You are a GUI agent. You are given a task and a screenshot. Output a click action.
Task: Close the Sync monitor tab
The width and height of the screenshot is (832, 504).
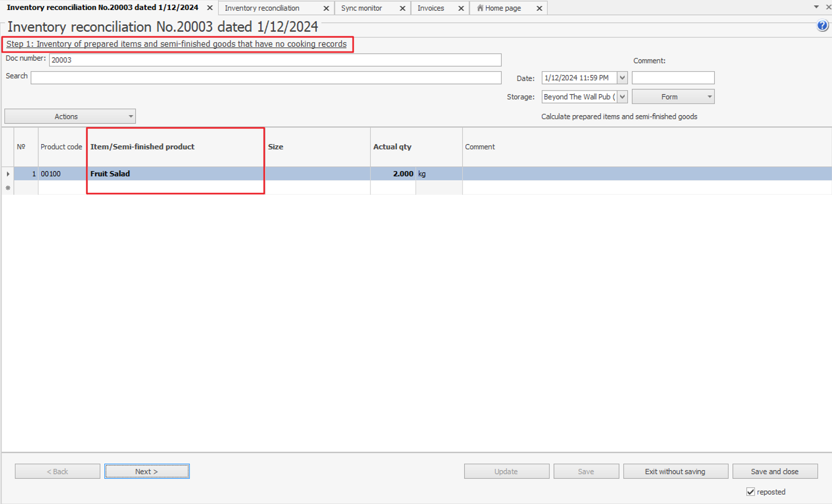click(403, 8)
